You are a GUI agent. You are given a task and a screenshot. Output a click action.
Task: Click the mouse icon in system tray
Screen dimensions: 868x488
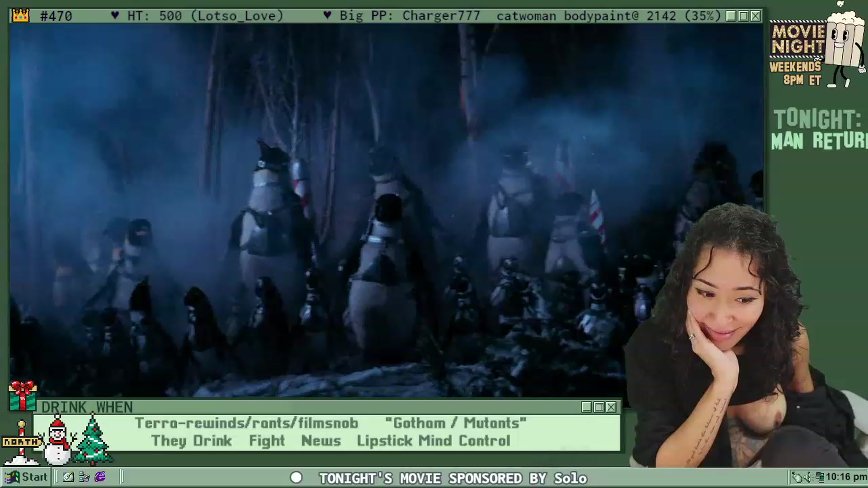click(798, 477)
